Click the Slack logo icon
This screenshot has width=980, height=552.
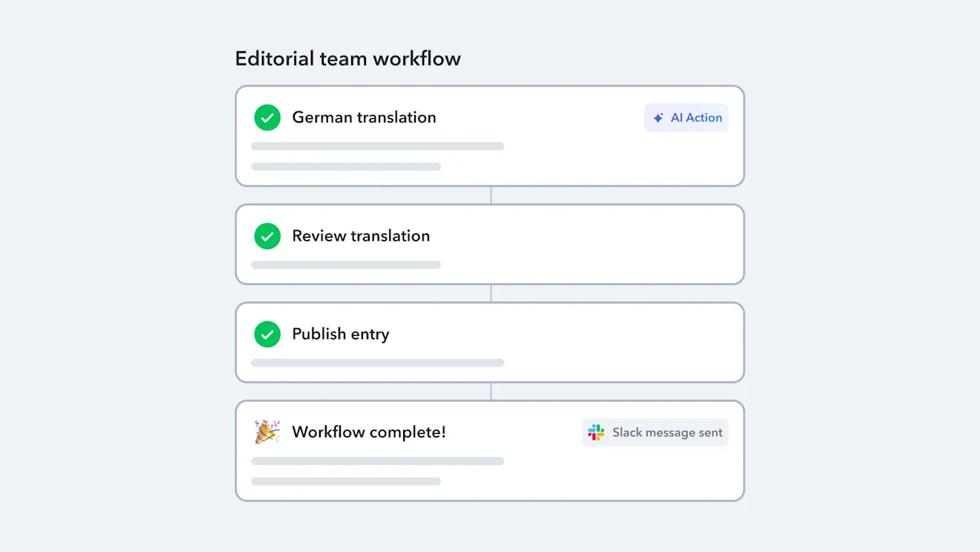[x=596, y=432]
